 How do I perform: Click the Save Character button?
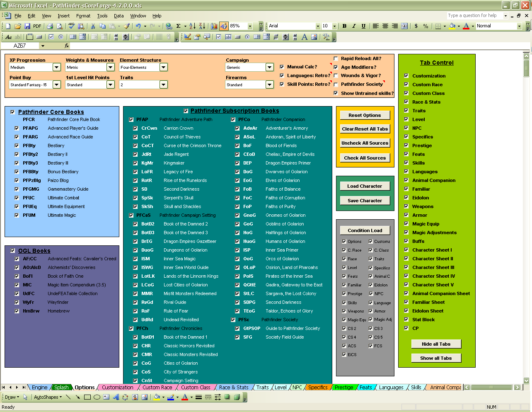[365, 201]
